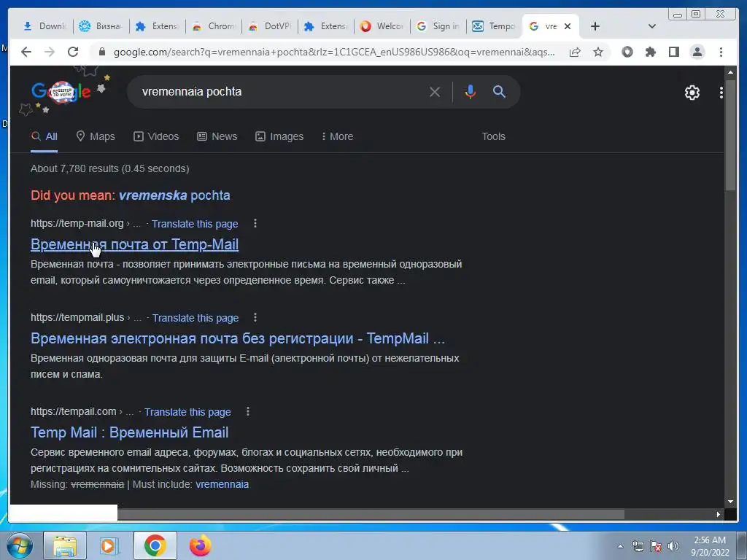Select the Maps search tab
Image resolution: width=747 pixels, height=560 pixels.
96,136
